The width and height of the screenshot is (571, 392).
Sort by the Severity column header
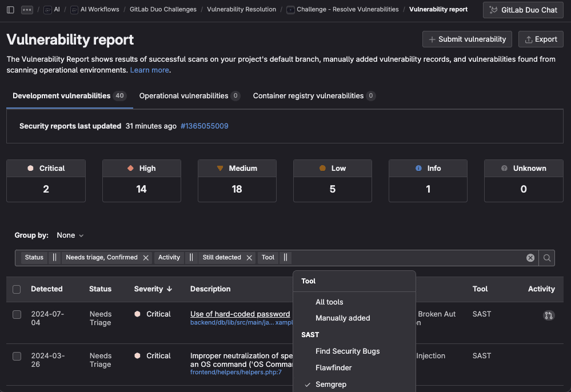click(x=153, y=289)
